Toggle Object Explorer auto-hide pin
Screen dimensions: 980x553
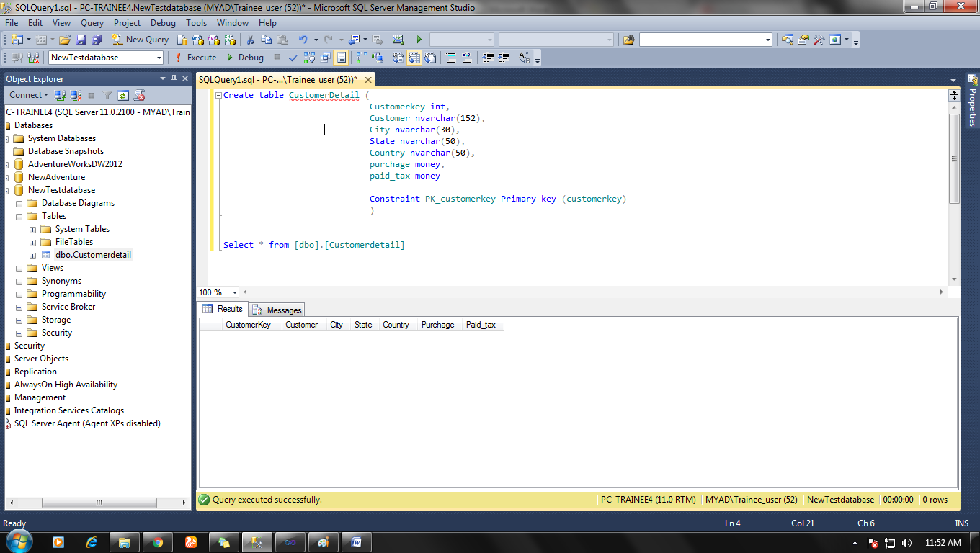coord(174,78)
